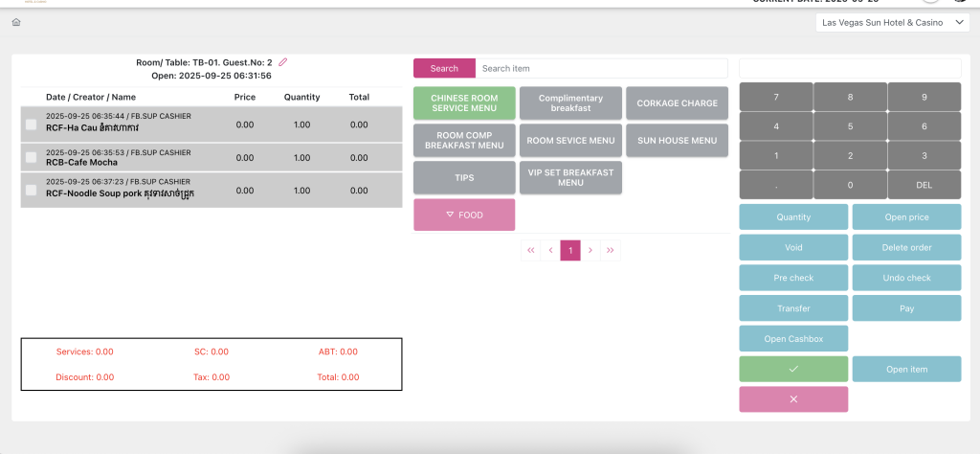Click the home icon

tap(16, 22)
